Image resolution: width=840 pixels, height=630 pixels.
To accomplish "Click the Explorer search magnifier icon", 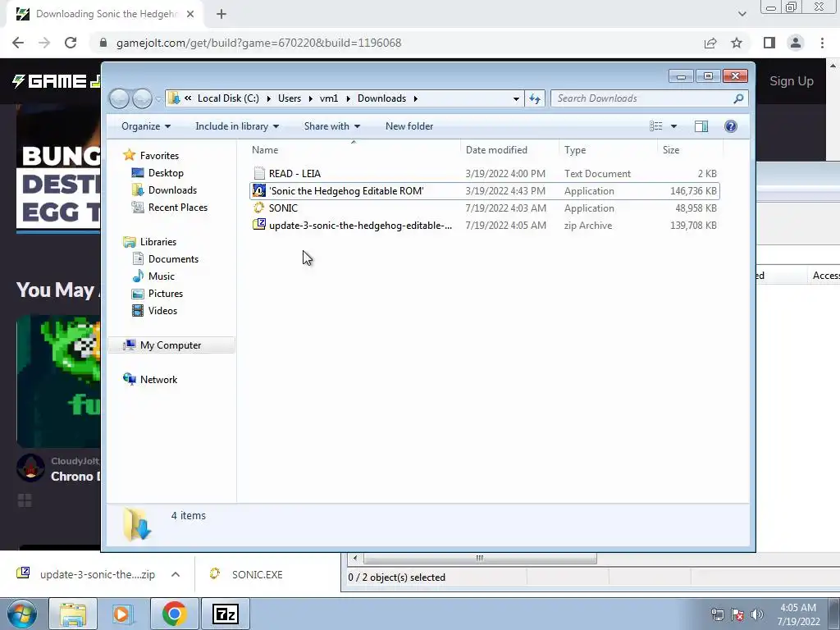I will 738,98.
